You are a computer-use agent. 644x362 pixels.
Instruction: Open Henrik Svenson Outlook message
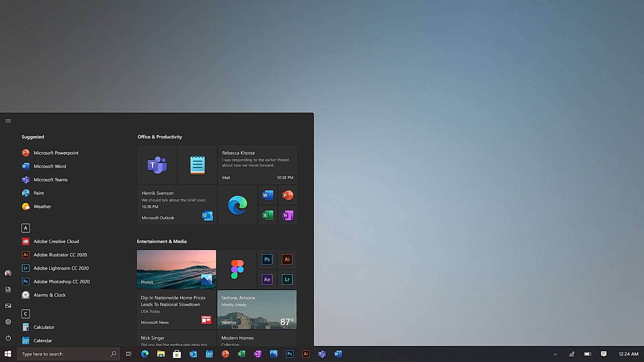pos(176,205)
